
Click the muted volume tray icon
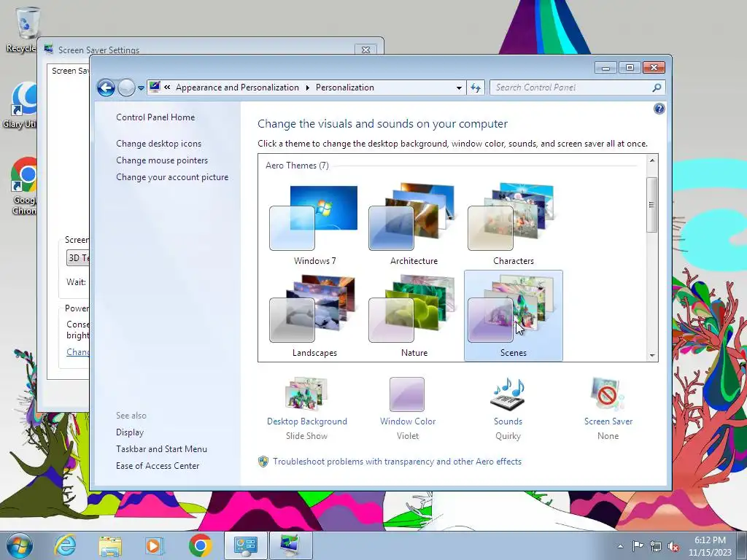coord(673,547)
